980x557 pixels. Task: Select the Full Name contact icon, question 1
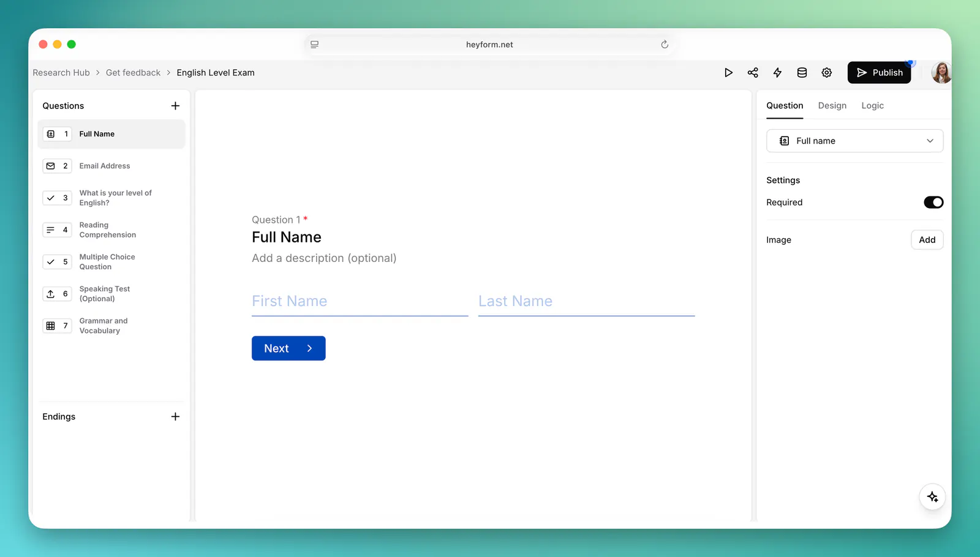(51, 134)
